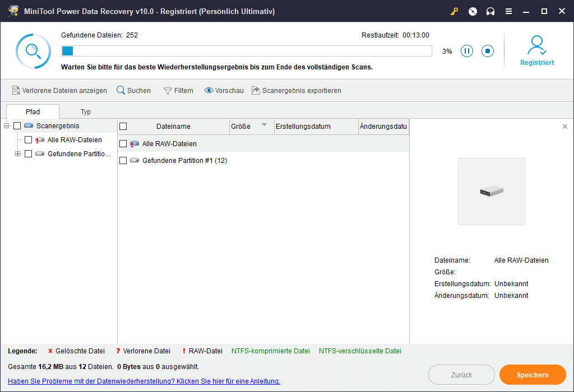The width and height of the screenshot is (574, 392).
Task: Sort by the Größe column arrow
Action: [265, 125]
